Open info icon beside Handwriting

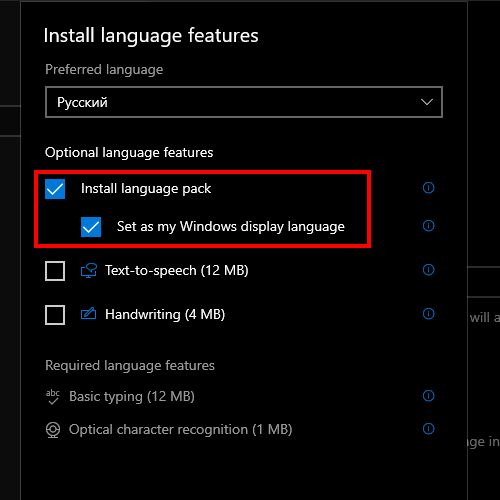[428, 314]
